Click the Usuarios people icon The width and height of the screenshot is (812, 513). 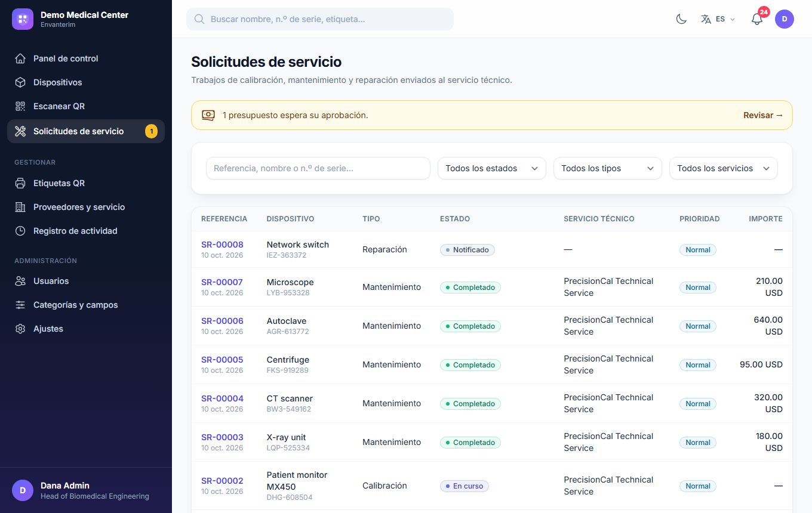click(20, 281)
